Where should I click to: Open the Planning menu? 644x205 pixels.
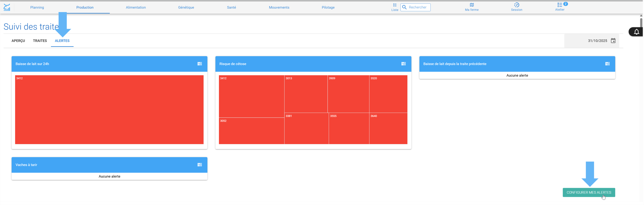(x=37, y=7)
